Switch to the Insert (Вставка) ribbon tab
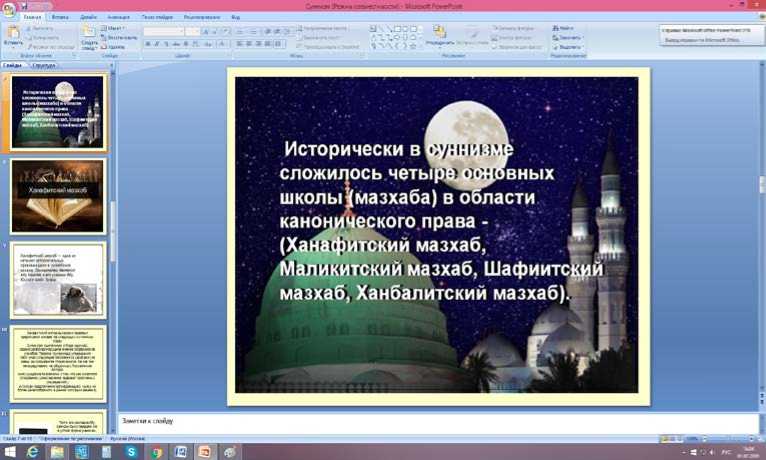Image resolution: width=766 pixels, height=460 pixels. (x=60, y=17)
